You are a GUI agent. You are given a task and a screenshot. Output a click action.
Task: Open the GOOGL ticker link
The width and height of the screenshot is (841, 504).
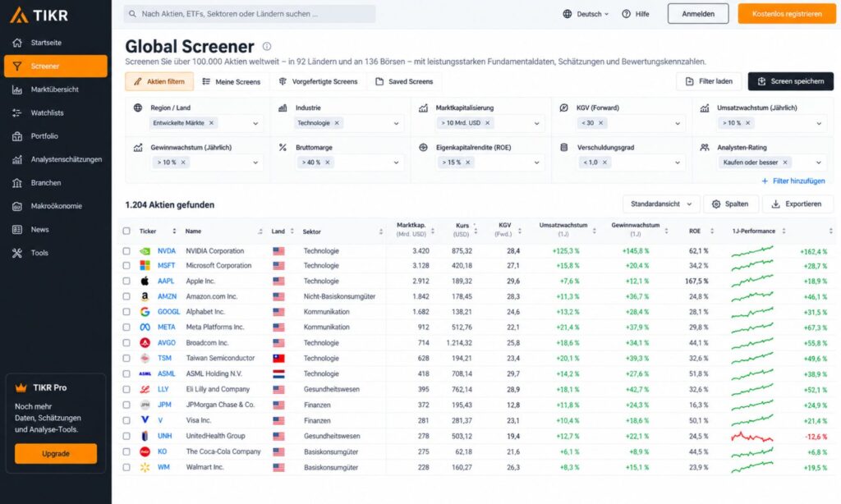pos(168,312)
